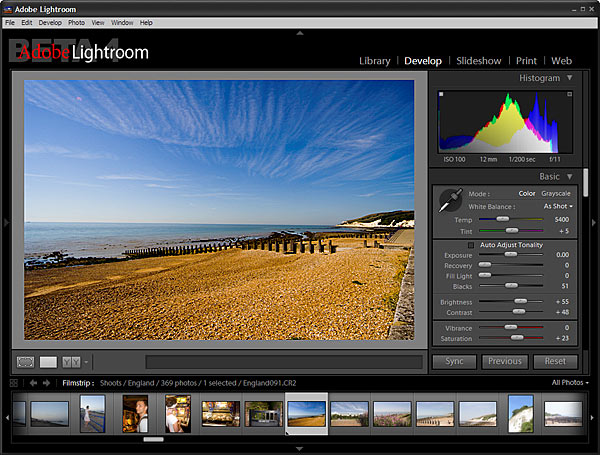The image size is (600, 455).
Task: Click the Sync button
Action: point(454,362)
